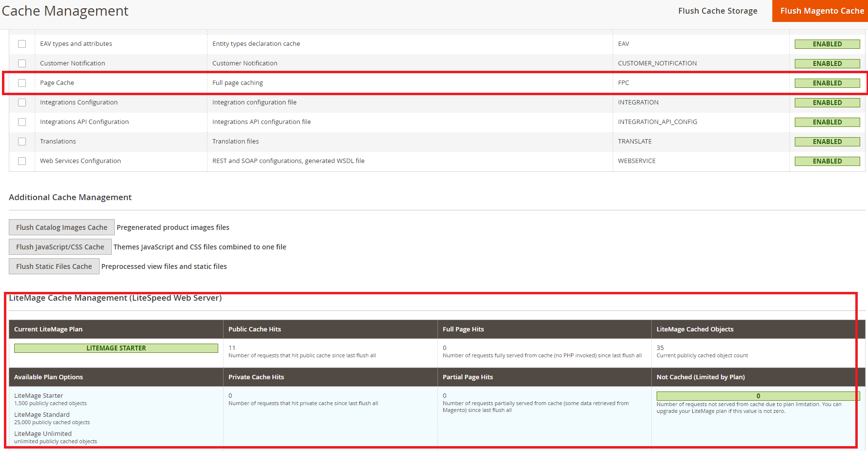Click the Available Plan Options header
Viewport: 868px width, 451px height.
(x=48, y=377)
